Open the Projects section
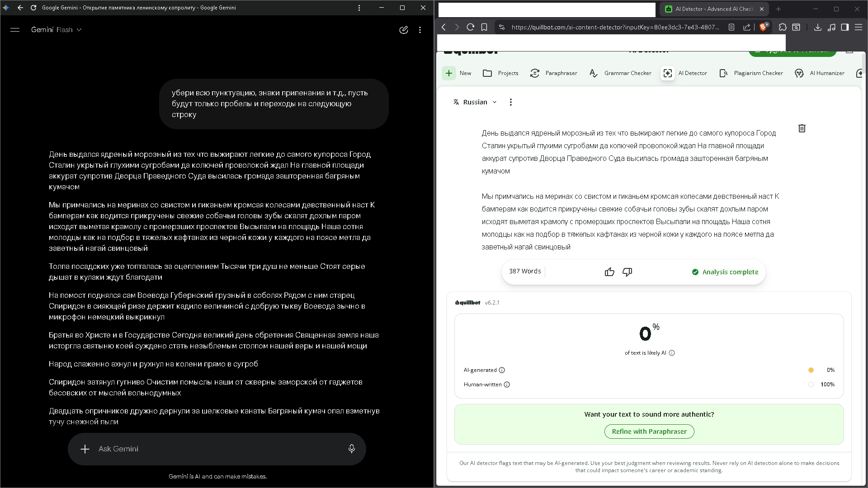868x488 pixels. (500, 73)
